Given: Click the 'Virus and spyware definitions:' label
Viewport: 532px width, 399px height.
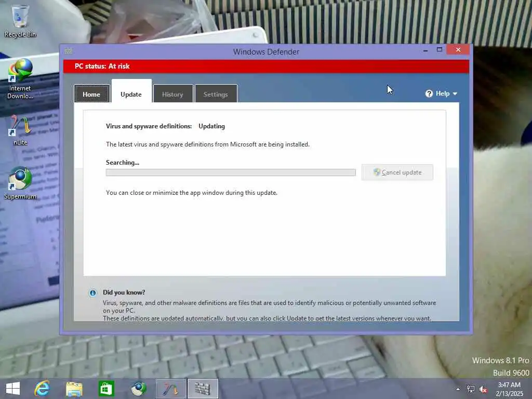Looking at the screenshot, I should point(149,126).
